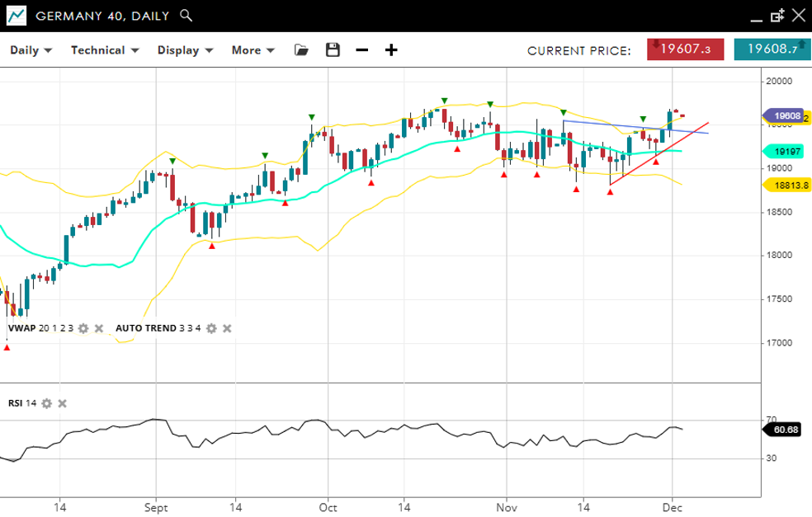The image size is (812, 517).
Task: Open Auto Trend settings gear
Action: pos(211,328)
